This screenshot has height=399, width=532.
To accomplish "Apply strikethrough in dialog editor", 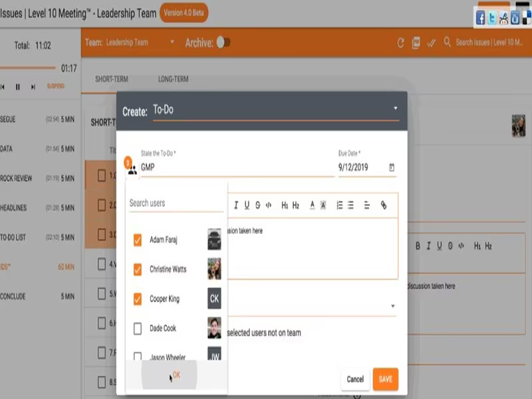I will (258, 205).
